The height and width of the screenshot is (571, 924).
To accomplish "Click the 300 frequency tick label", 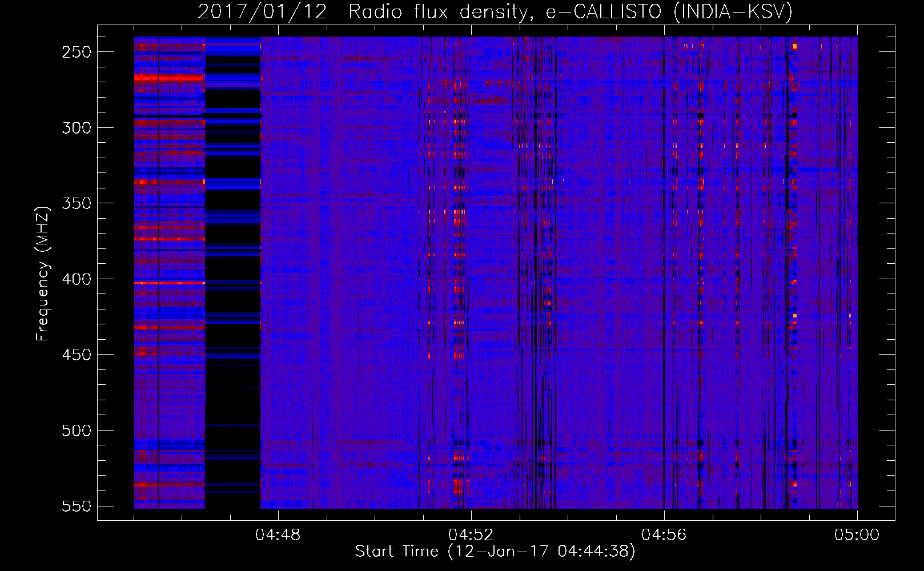I will tap(77, 128).
